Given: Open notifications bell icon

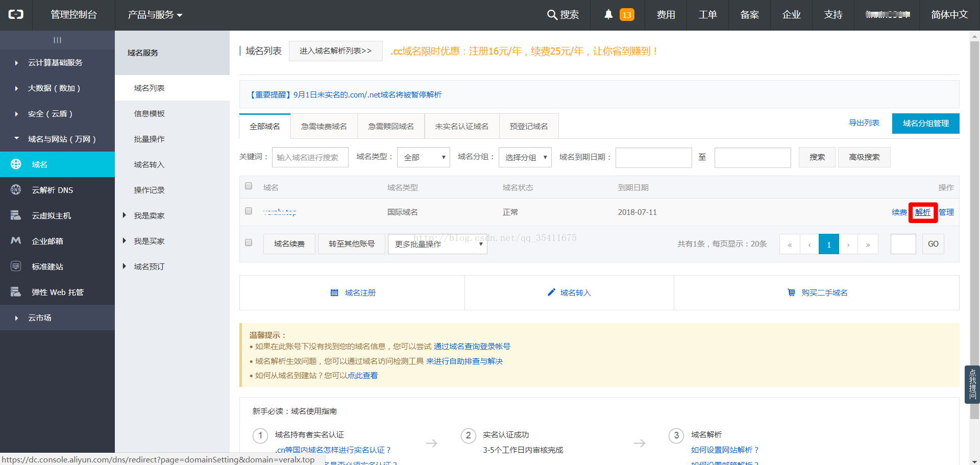Looking at the screenshot, I should pyautogui.click(x=608, y=15).
